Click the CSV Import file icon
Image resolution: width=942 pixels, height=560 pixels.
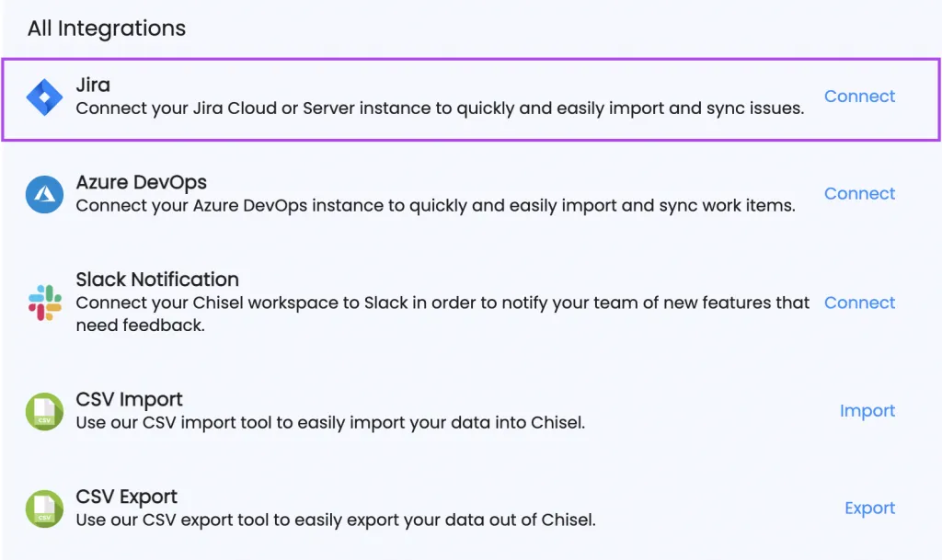(x=44, y=411)
